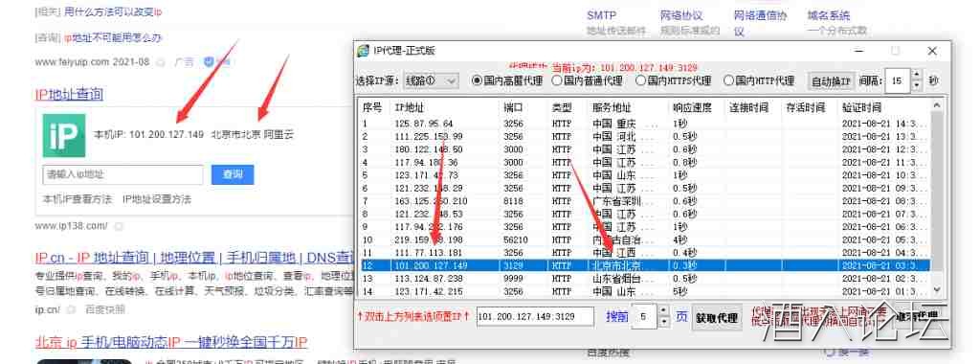Click the blue 查询 button

pyautogui.click(x=233, y=174)
